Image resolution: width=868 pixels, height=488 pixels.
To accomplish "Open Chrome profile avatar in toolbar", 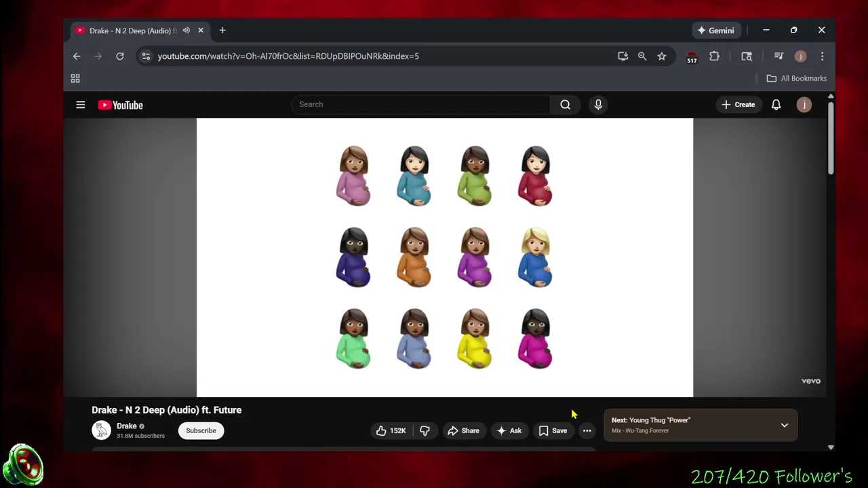I will coord(800,56).
